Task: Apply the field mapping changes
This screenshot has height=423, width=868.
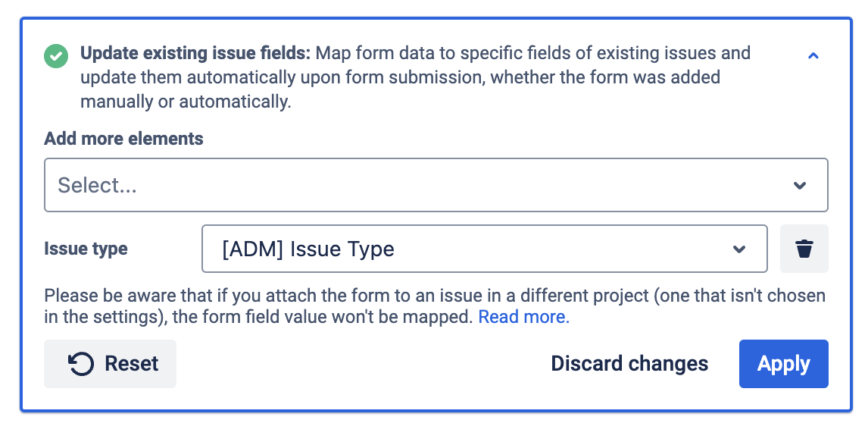Action: (783, 364)
